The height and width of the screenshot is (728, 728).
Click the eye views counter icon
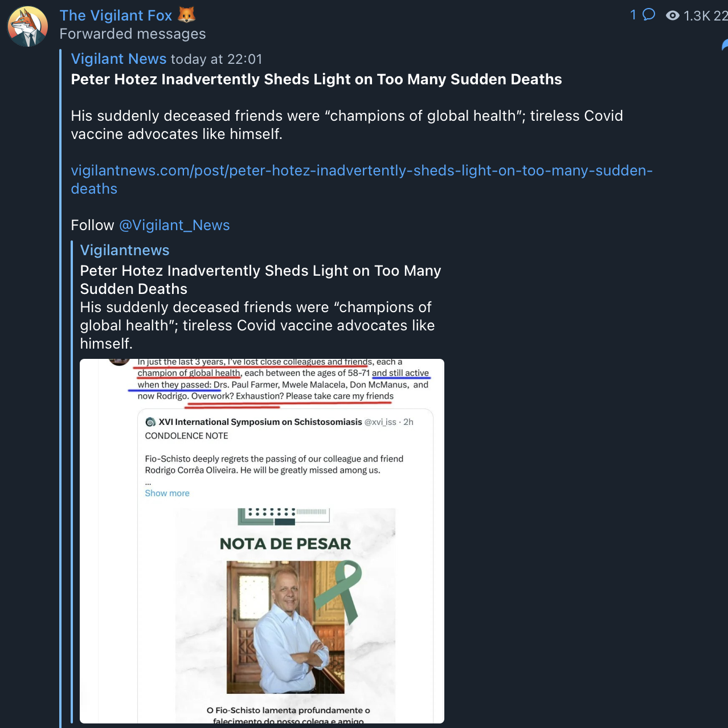(673, 15)
